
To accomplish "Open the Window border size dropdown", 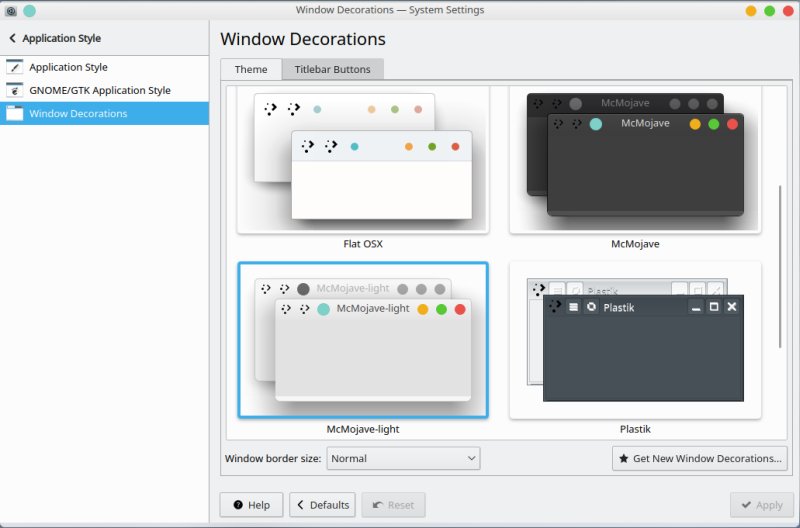I will tap(403, 459).
